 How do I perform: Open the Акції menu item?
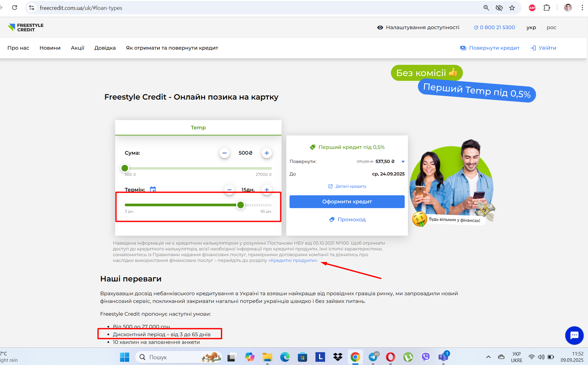[77, 48]
